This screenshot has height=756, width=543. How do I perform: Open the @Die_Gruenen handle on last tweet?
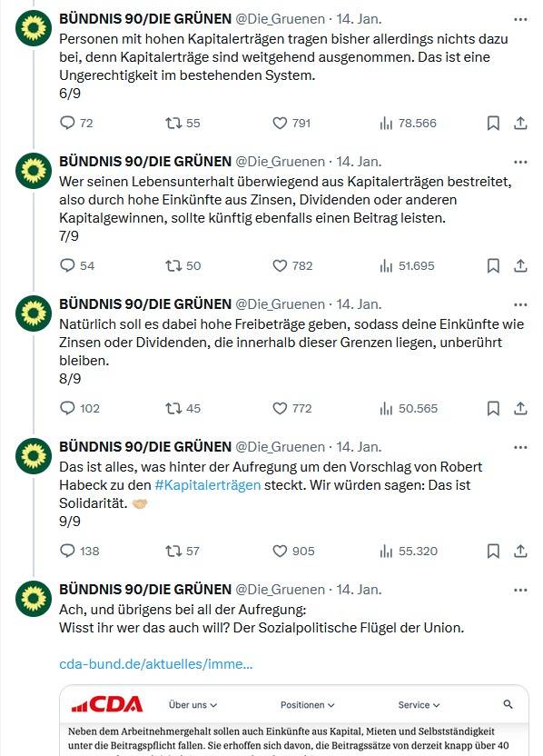click(x=280, y=590)
